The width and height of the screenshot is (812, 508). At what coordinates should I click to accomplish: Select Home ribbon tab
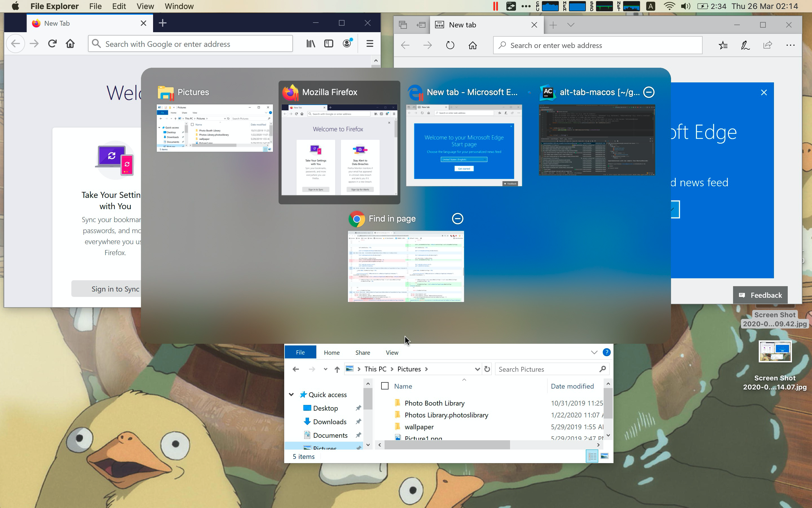[332, 352]
